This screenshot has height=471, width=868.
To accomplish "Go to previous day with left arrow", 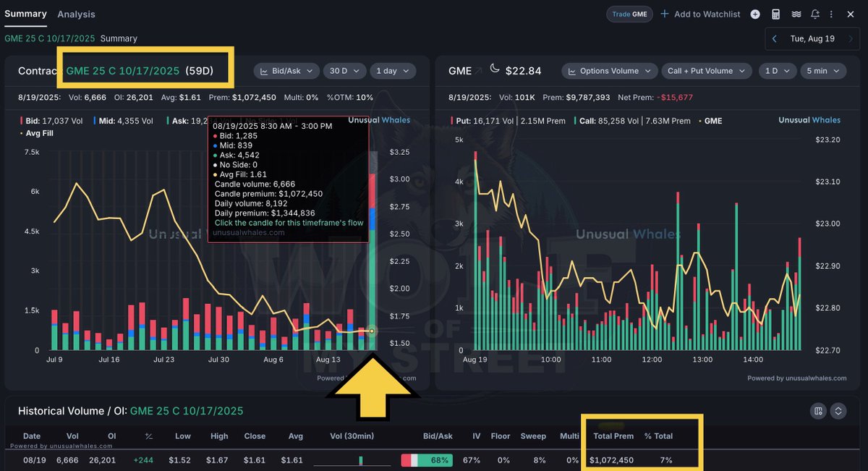I will pyautogui.click(x=775, y=39).
